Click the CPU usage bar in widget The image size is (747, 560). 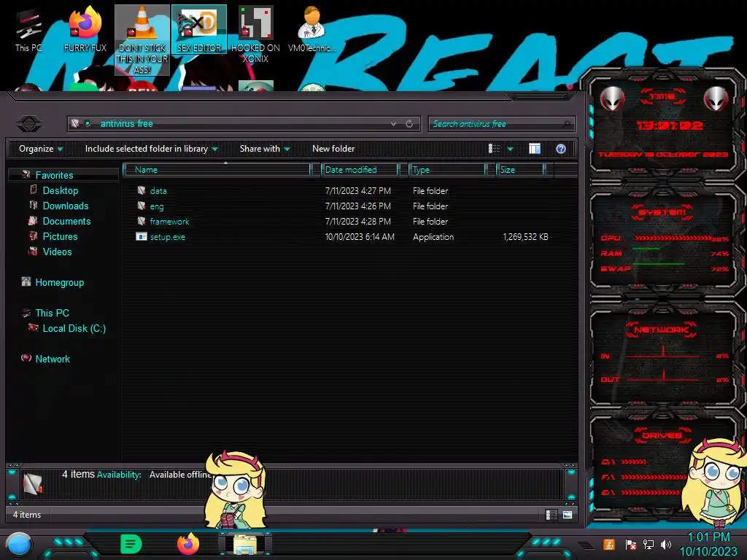click(673, 238)
